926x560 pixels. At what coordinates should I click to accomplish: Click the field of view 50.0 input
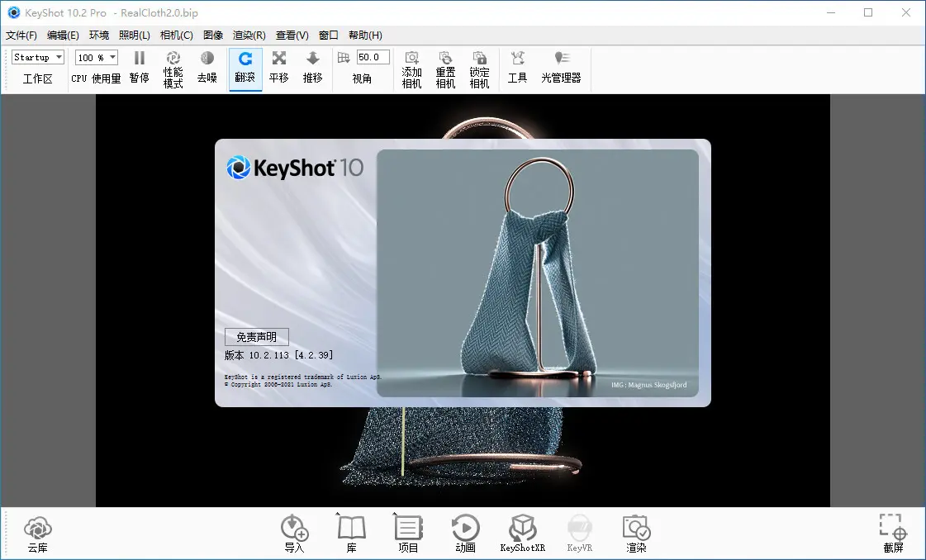click(373, 57)
